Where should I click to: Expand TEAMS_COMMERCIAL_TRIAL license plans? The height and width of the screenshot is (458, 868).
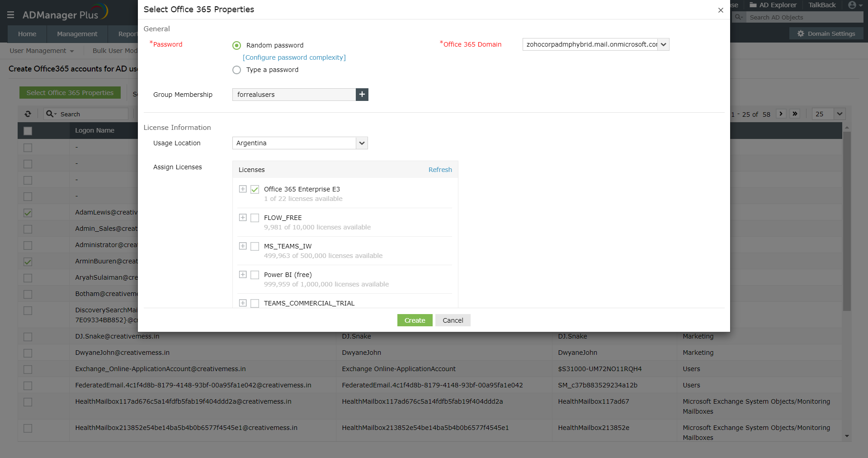(x=243, y=303)
